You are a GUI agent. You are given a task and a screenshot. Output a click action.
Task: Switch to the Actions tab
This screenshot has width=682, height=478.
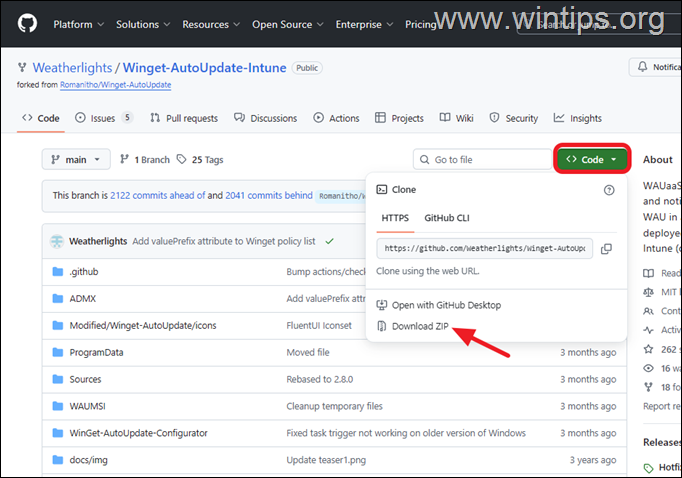[x=336, y=118]
